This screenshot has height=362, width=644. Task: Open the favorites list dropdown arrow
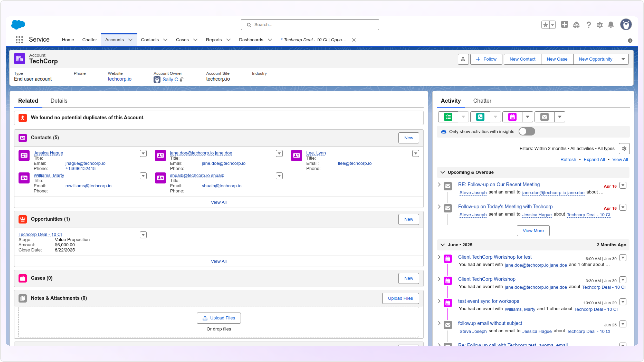tap(552, 25)
